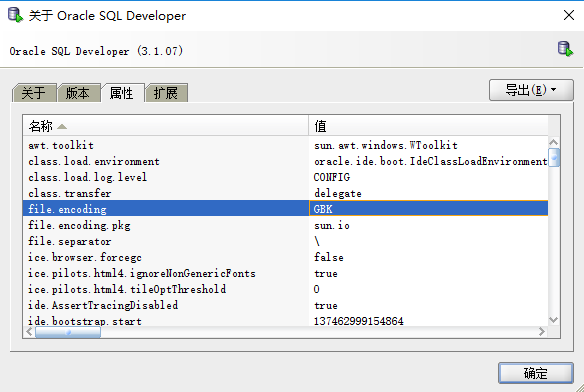
Task: Open the 导出(E) dropdown button
Action: coord(531,90)
